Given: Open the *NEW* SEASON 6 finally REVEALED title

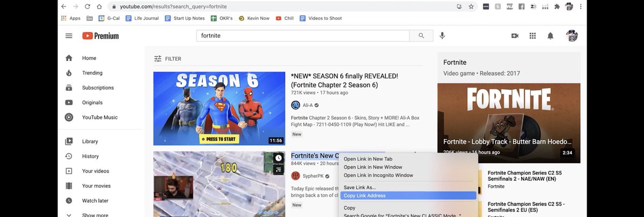Looking at the screenshot, I should tap(345, 81).
